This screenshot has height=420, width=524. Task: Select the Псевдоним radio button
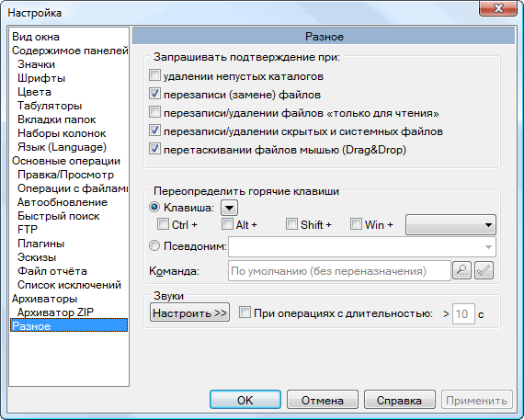coord(154,246)
